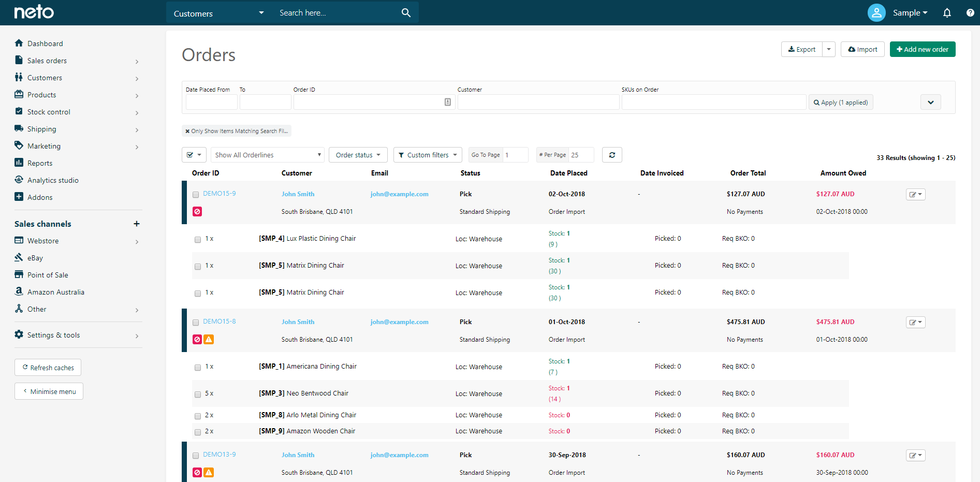Click the Stock control icon
980x482 pixels.
pos(19,111)
